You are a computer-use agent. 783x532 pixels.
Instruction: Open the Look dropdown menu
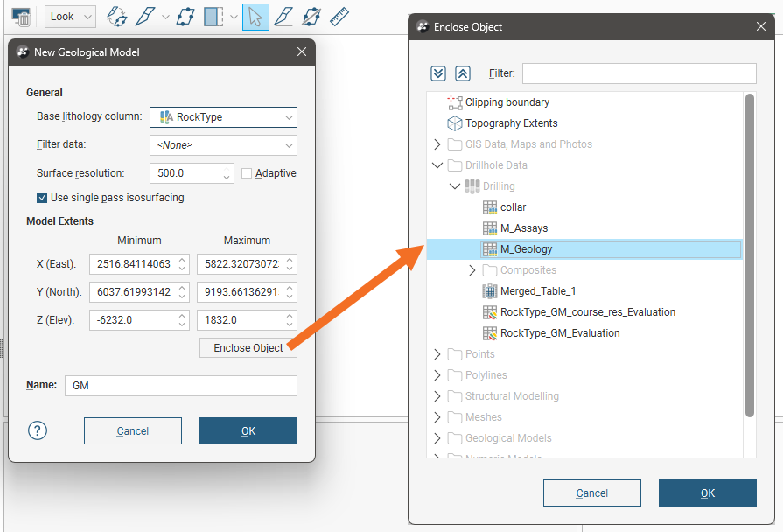click(x=68, y=17)
